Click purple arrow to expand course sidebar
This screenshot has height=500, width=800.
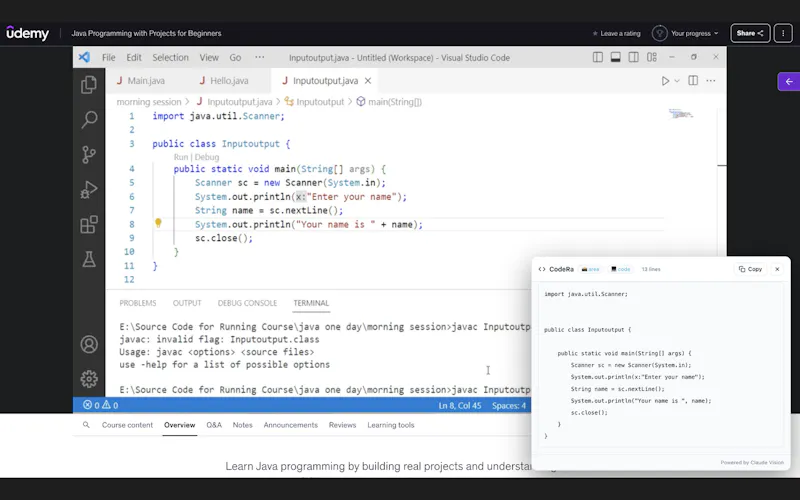[789, 82]
